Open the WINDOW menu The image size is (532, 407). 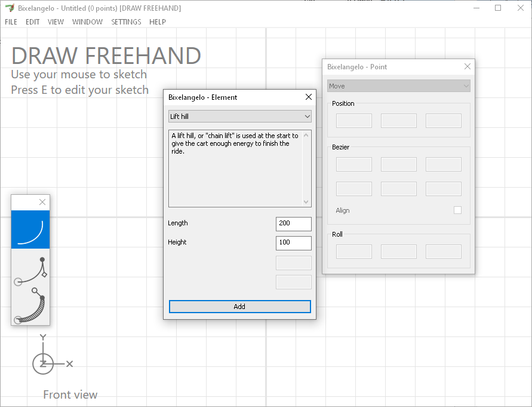click(x=87, y=22)
